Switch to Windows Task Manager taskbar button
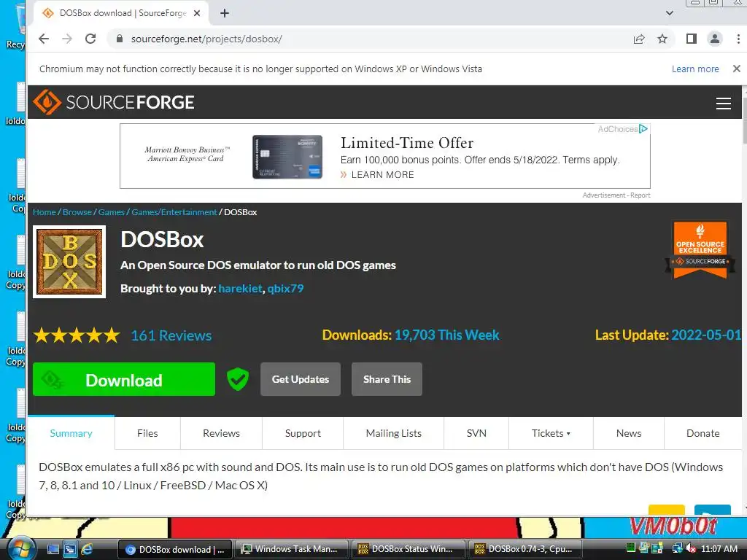747x560 pixels. (292, 549)
